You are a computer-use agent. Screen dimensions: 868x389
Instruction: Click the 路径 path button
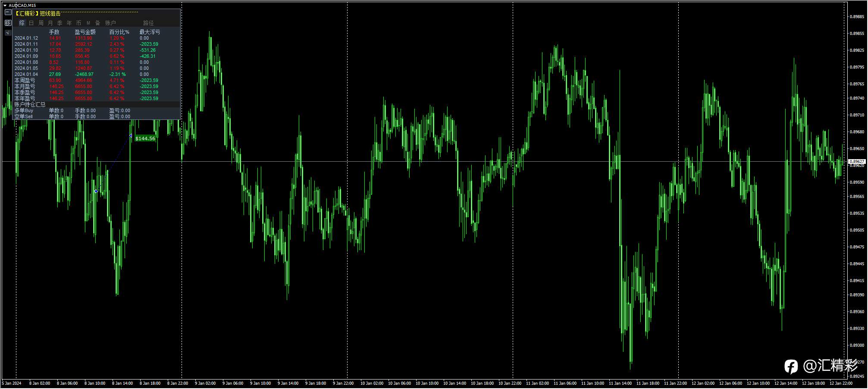(x=148, y=23)
